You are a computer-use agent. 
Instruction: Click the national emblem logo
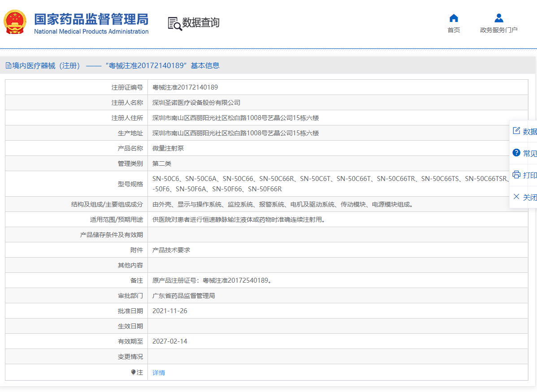click(x=15, y=22)
